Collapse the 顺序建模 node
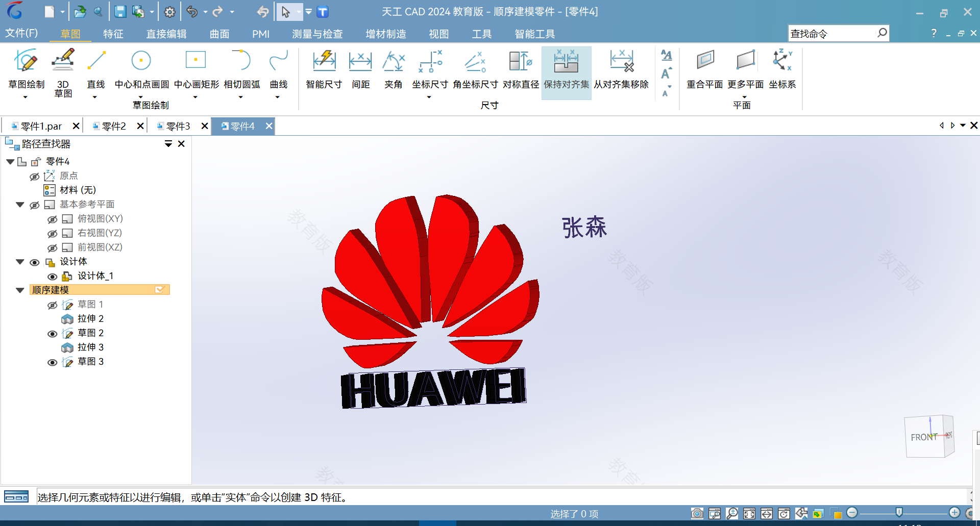980x526 pixels. click(20, 290)
